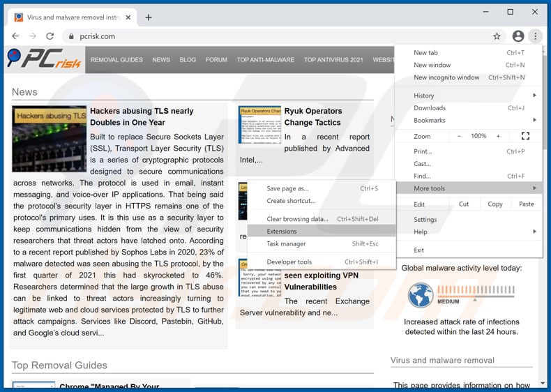Enter fullscreen via zoom row icon
Screen dimensions: 551x392
click(525, 136)
